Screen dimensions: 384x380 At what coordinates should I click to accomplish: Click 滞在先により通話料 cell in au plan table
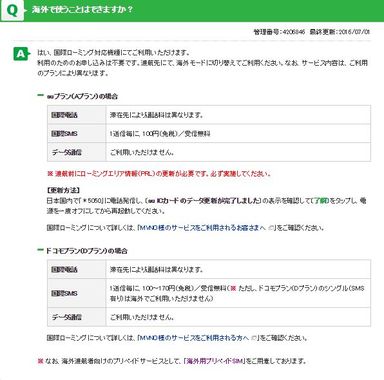(238, 115)
